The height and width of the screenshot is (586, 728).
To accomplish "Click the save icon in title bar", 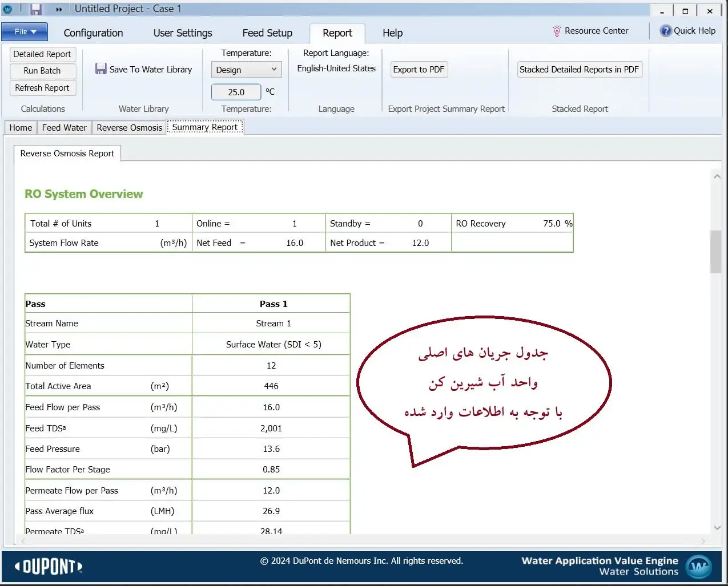I will pos(36,9).
